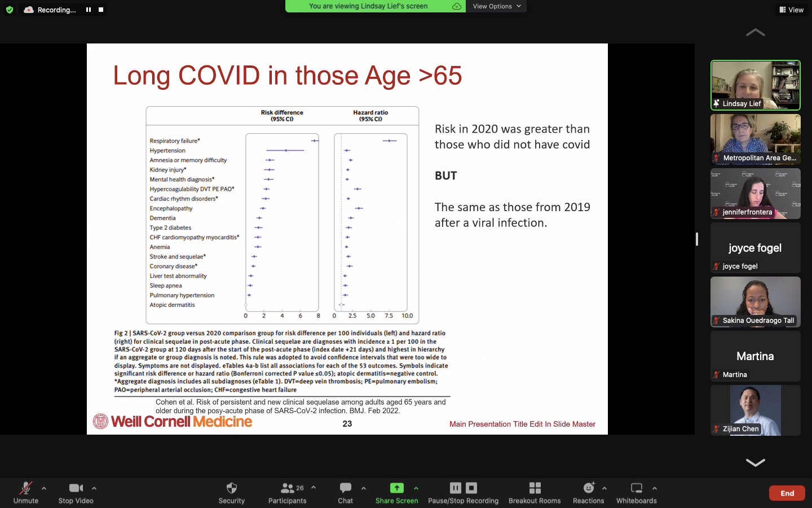The image size is (812, 508).
Task: Click the 'You are viewing Lindsay Lief's screen' banner
Action: [x=368, y=6]
